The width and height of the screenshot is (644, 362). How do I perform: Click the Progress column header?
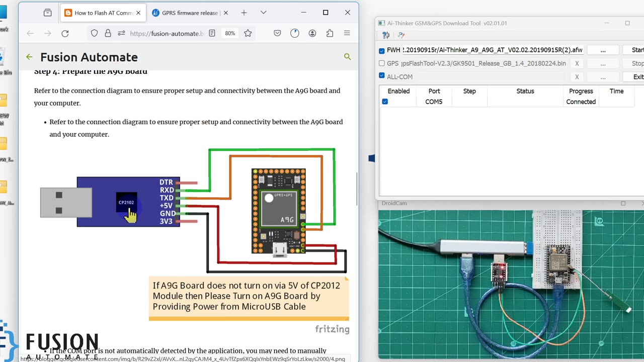point(581,91)
